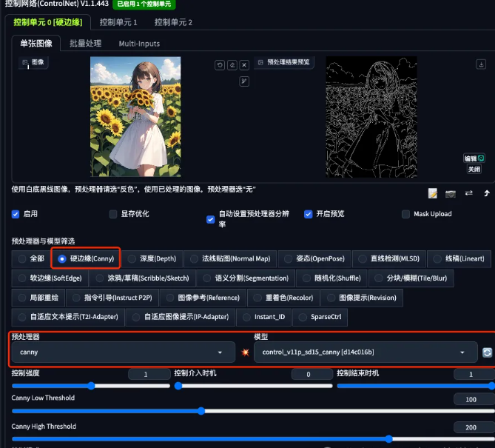
Task: Select the 重着色(Recolor) option
Action: point(283,298)
